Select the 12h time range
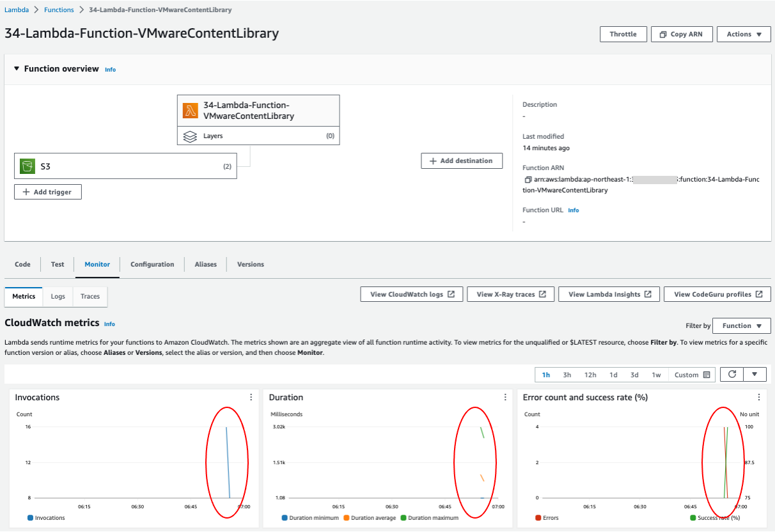The image size is (775, 532). click(590, 375)
